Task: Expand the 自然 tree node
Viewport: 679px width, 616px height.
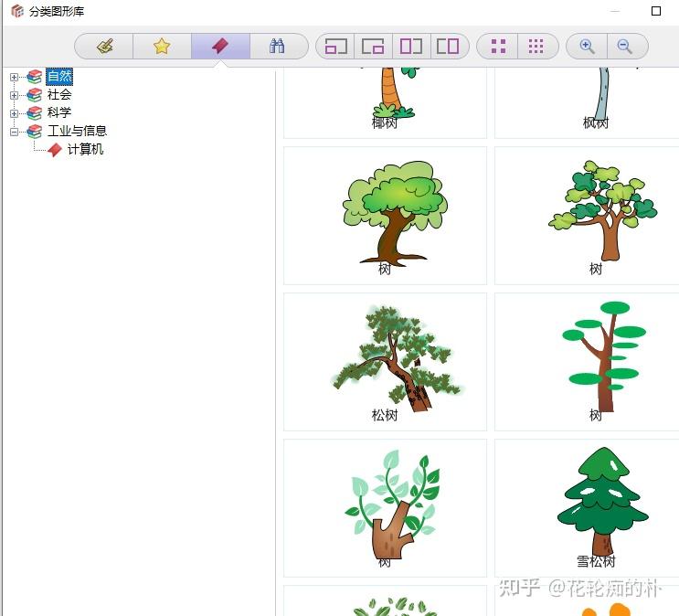Action: click(x=14, y=77)
